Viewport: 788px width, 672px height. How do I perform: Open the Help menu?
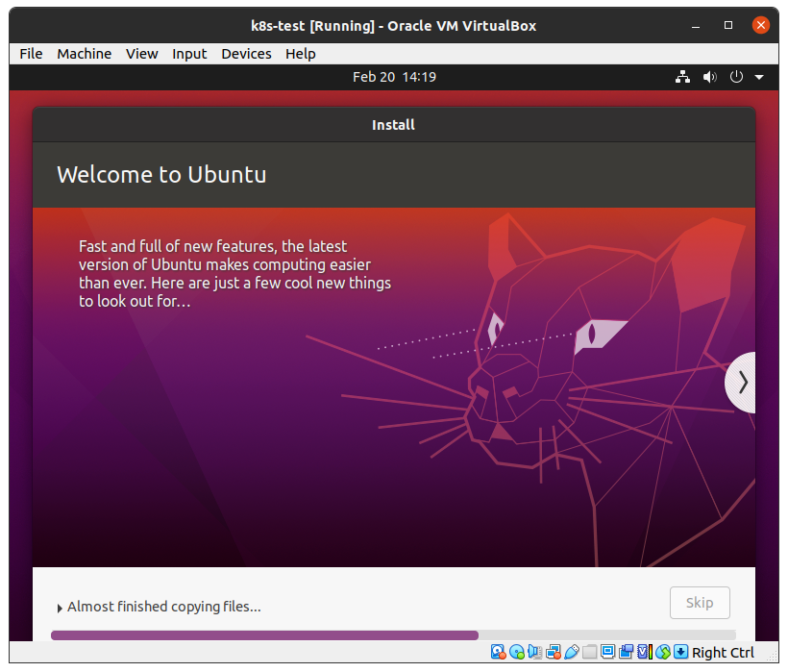point(301,54)
